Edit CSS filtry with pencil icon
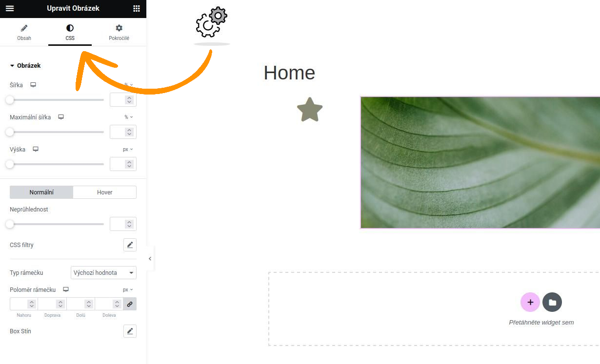 [x=130, y=245]
